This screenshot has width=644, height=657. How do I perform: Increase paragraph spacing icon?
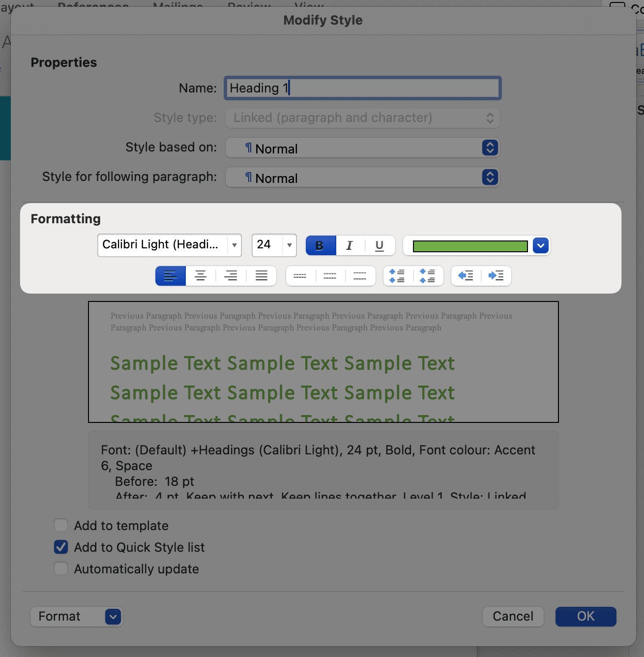point(397,276)
